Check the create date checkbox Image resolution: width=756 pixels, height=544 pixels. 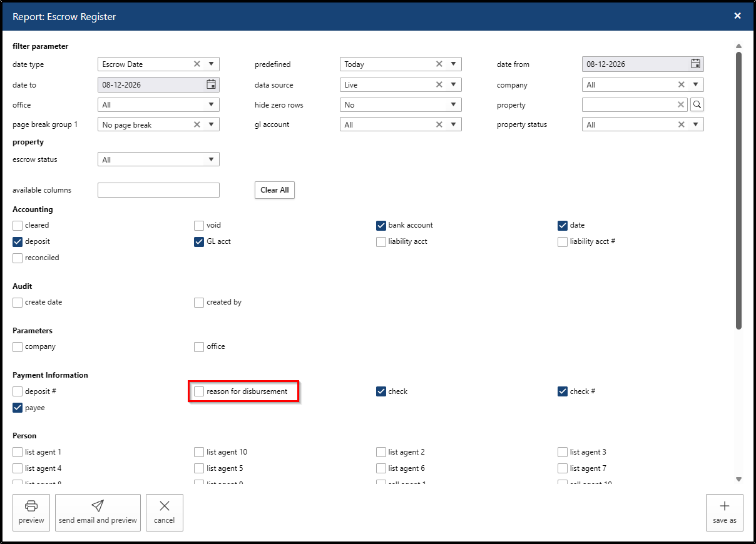point(18,303)
